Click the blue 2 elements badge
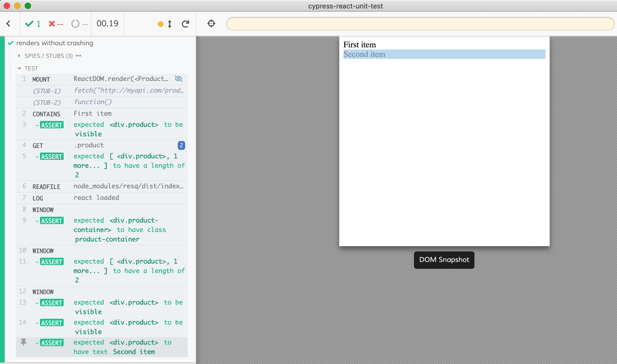 (x=181, y=145)
